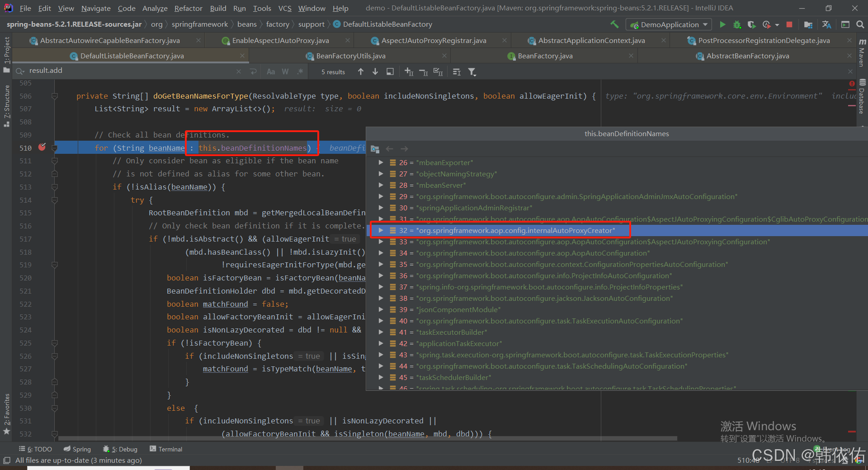Open the Spring tool window button
868x470 pixels.
click(77, 449)
